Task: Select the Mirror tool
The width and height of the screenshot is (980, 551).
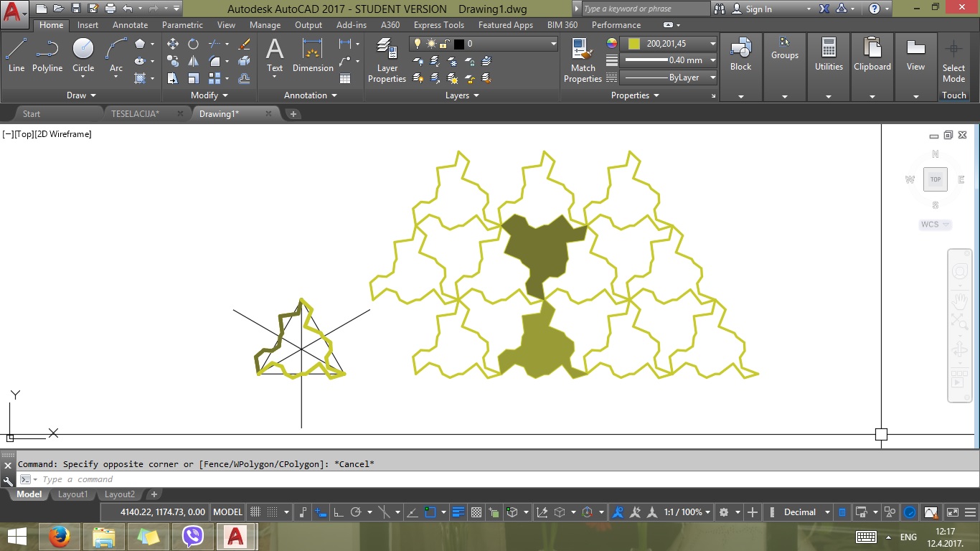Action: (193, 61)
